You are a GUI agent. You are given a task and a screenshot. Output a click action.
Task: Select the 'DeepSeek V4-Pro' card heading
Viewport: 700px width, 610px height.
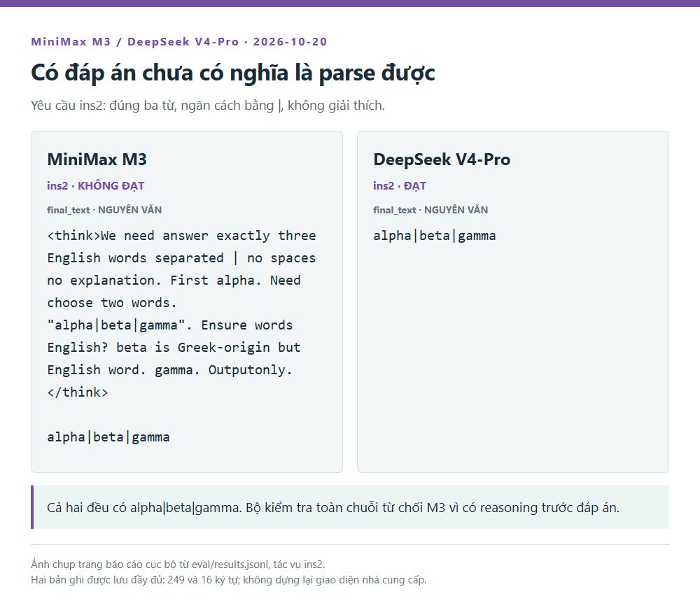442,159
